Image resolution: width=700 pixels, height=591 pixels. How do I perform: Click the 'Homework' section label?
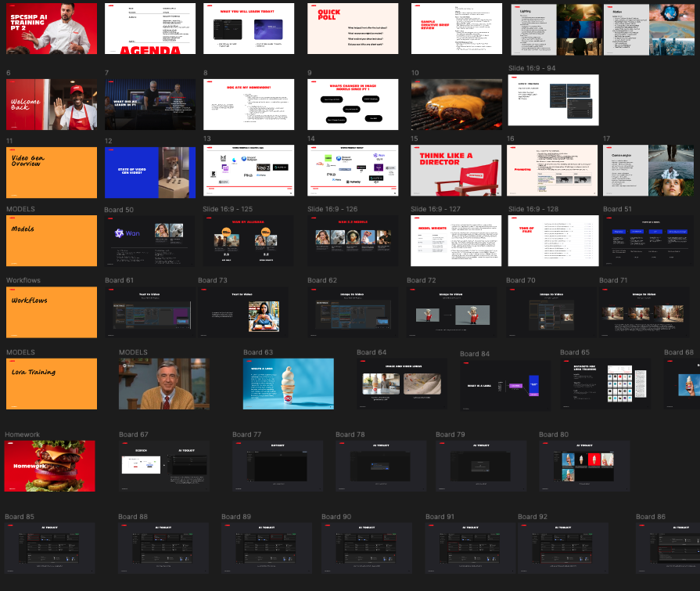tap(23, 434)
